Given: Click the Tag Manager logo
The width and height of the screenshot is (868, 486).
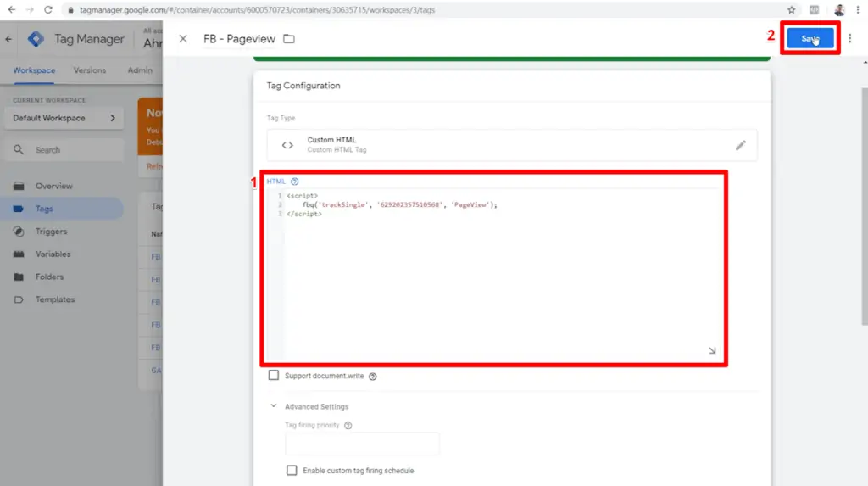Looking at the screenshot, I should pyautogui.click(x=36, y=39).
